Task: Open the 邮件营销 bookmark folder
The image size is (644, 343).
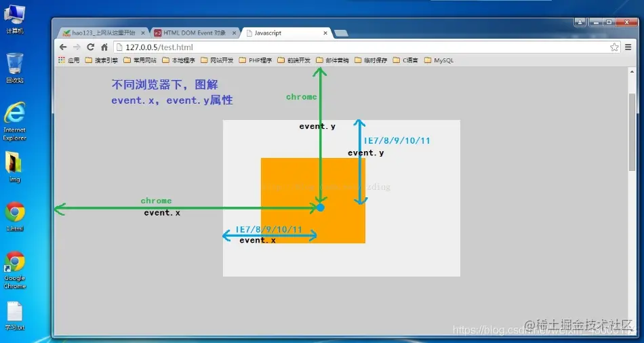Action: pos(332,60)
